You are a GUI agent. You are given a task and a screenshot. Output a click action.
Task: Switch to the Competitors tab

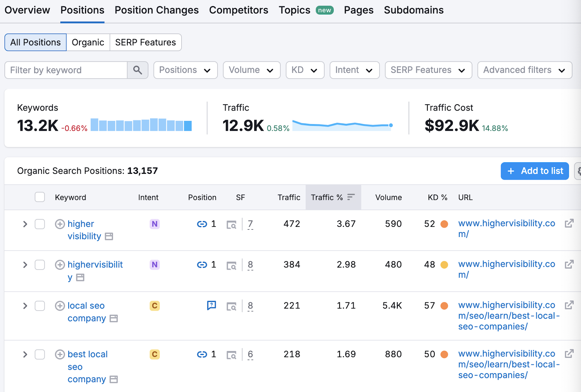239,10
